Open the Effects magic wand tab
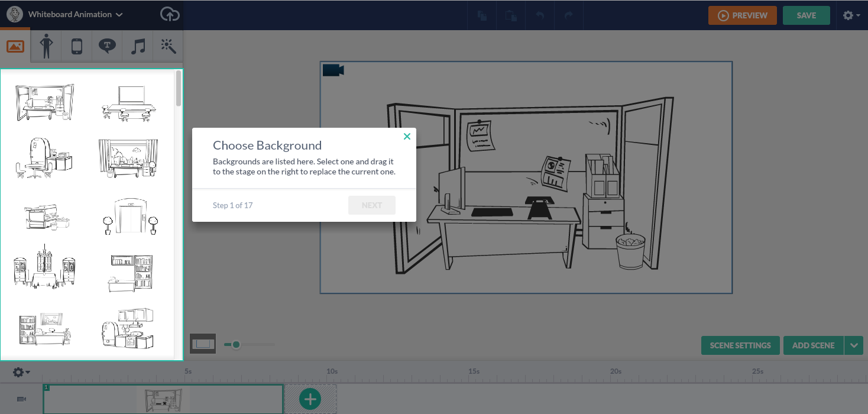 [x=168, y=46]
